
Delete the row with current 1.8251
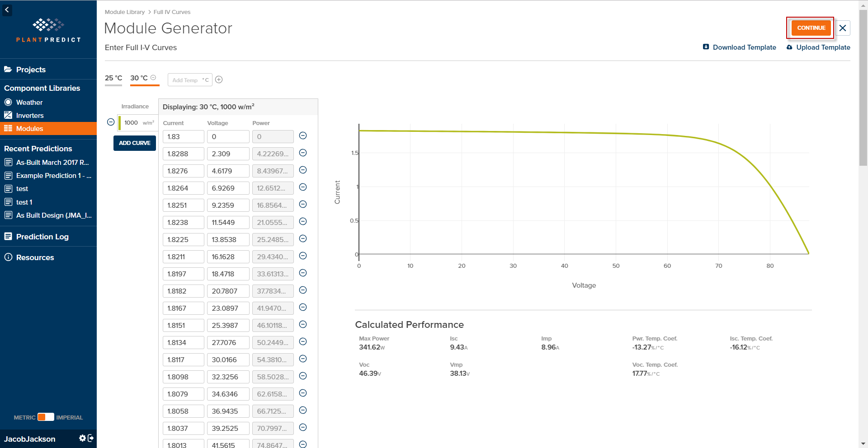(303, 205)
